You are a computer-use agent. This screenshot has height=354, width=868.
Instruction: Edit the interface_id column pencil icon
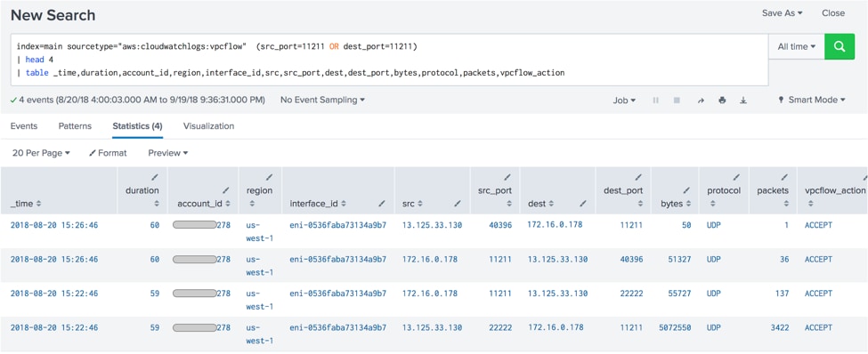(x=382, y=204)
